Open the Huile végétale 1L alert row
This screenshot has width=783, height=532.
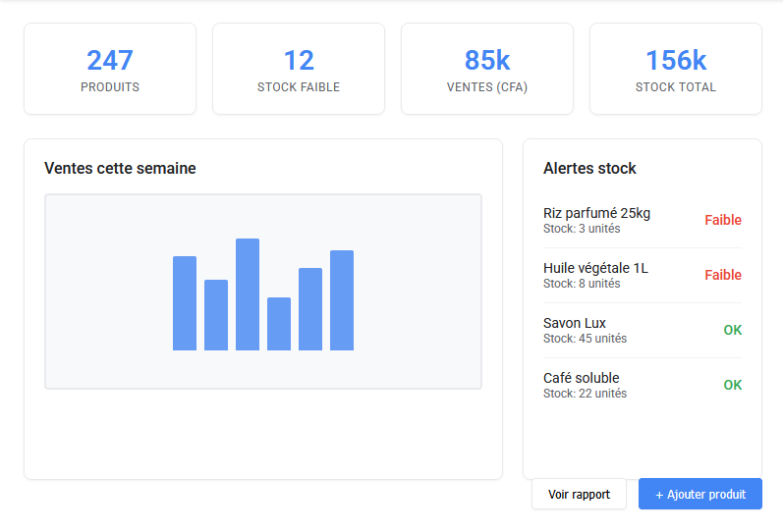595,275
